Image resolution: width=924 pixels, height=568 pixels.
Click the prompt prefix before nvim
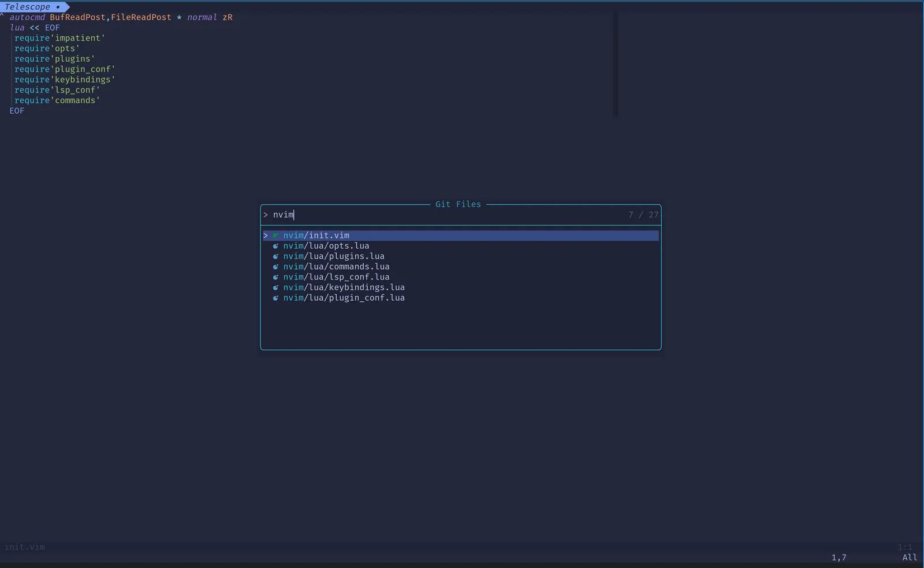(x=266, y=215)
